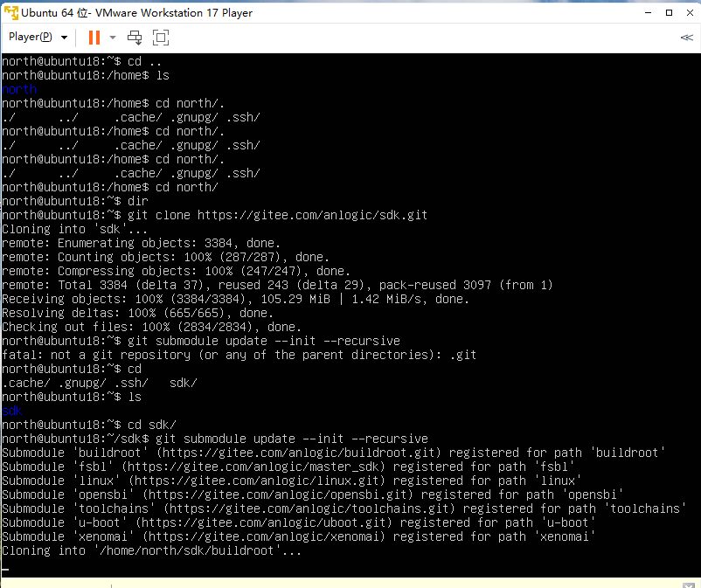701x588 pixels.
Task: Click the 'cd sdk/' command line
Action: pyautogui.click(x=89, y=425)
